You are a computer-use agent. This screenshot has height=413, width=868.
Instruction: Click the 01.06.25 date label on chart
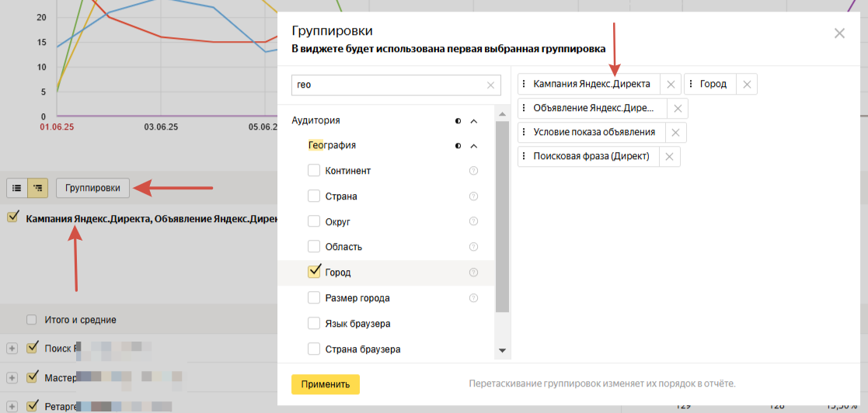coord(57,127)
